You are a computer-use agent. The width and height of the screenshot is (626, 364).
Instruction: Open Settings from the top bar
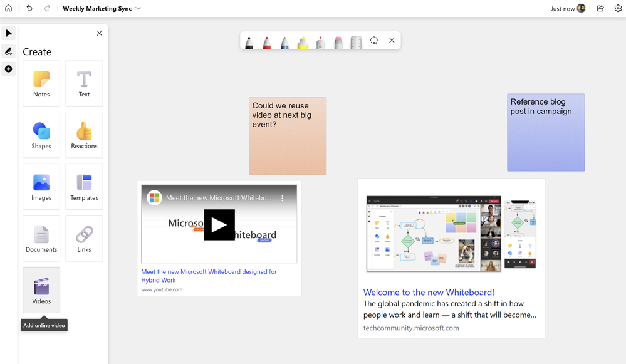pyautogui.click(x=618, y=8)
